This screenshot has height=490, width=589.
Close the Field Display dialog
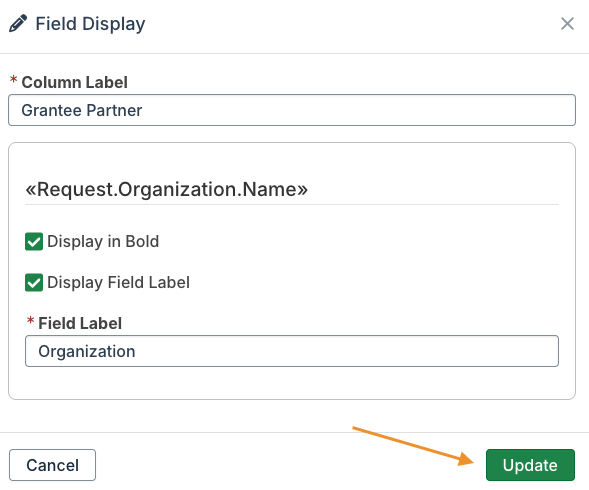click(x=567, y=24)
